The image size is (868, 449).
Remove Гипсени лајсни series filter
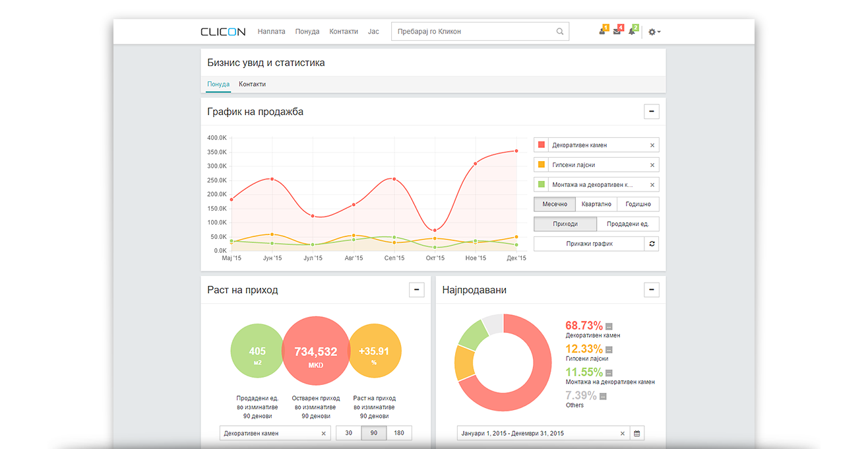pyautogui.click(x=652, y=165)
